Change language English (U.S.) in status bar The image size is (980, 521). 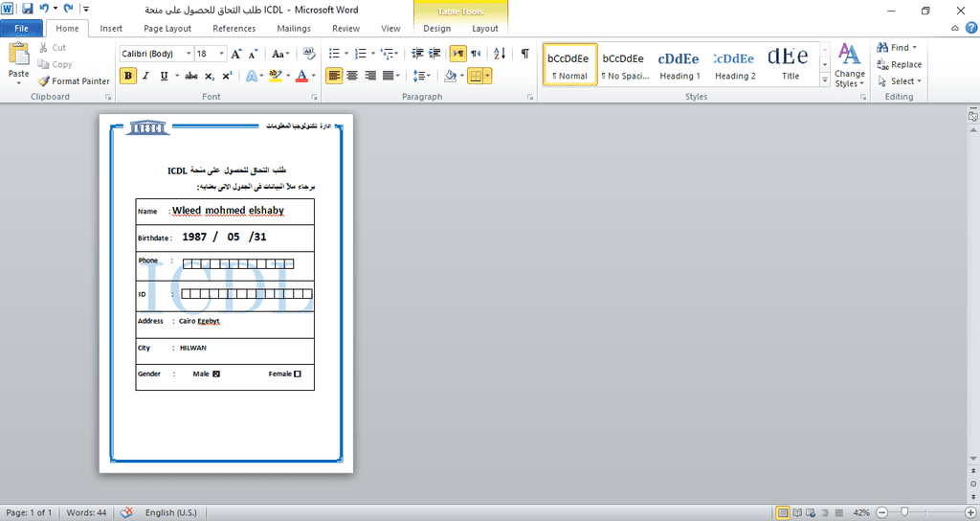[x=170, y=512]
